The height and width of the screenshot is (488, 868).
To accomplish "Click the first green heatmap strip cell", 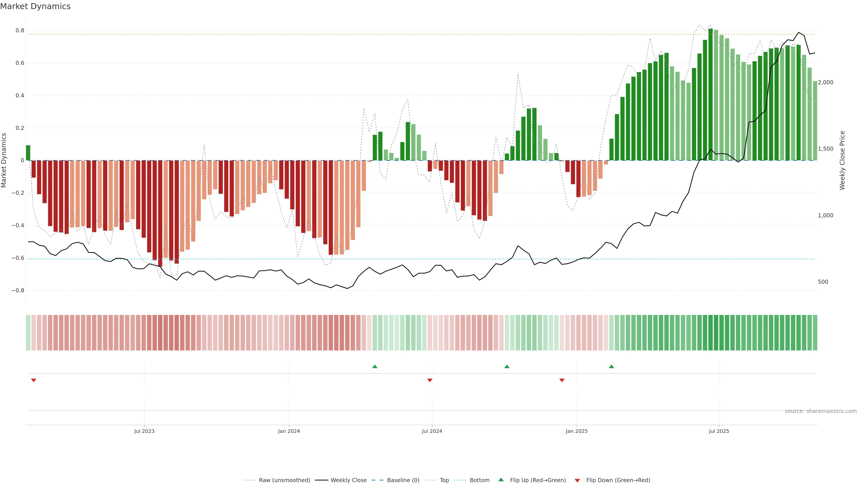I will (x=28, y=332).
